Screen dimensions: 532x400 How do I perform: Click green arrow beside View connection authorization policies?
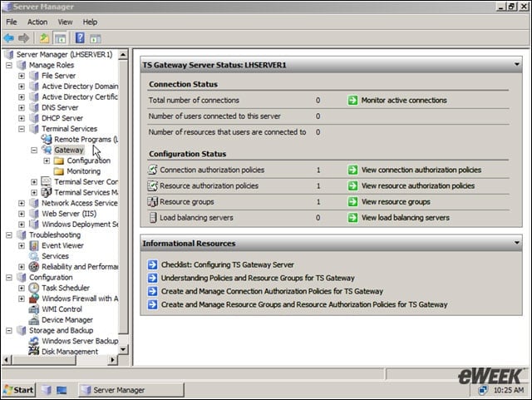352,170
